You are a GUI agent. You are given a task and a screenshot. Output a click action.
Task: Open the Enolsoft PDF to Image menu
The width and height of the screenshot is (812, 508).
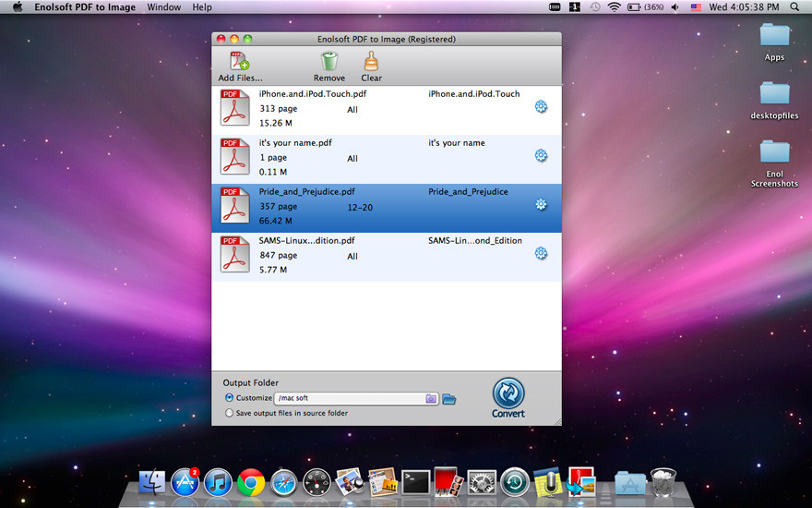pos(85,7)
